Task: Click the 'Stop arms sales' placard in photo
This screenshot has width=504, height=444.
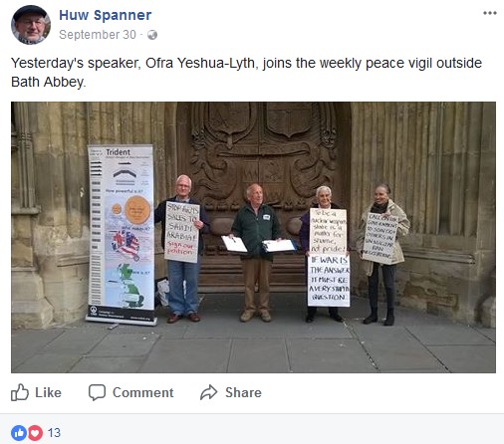Action: [x=182, y=232]
